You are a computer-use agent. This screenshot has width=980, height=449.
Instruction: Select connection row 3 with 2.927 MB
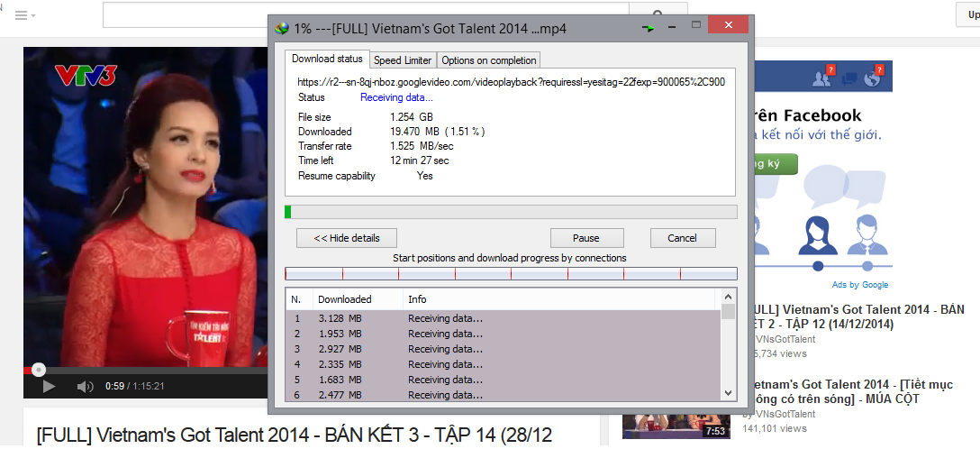coord(504,348)
